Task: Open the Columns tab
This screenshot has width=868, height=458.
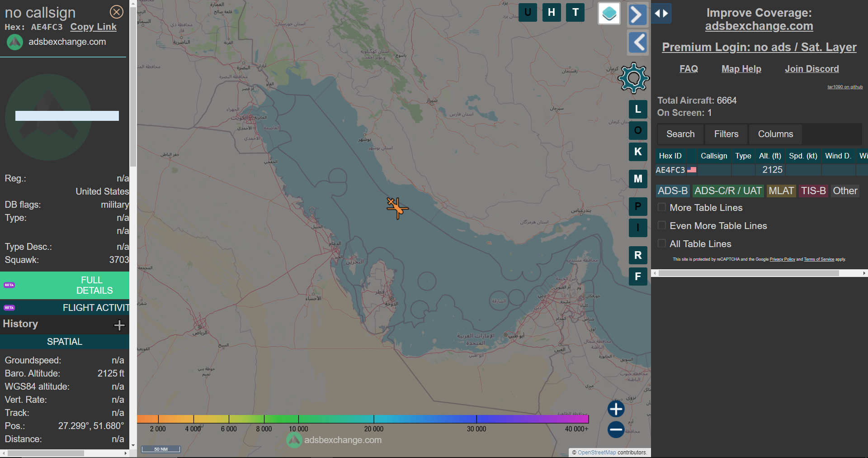Action: pyautogui.click(x=775, y=134)
